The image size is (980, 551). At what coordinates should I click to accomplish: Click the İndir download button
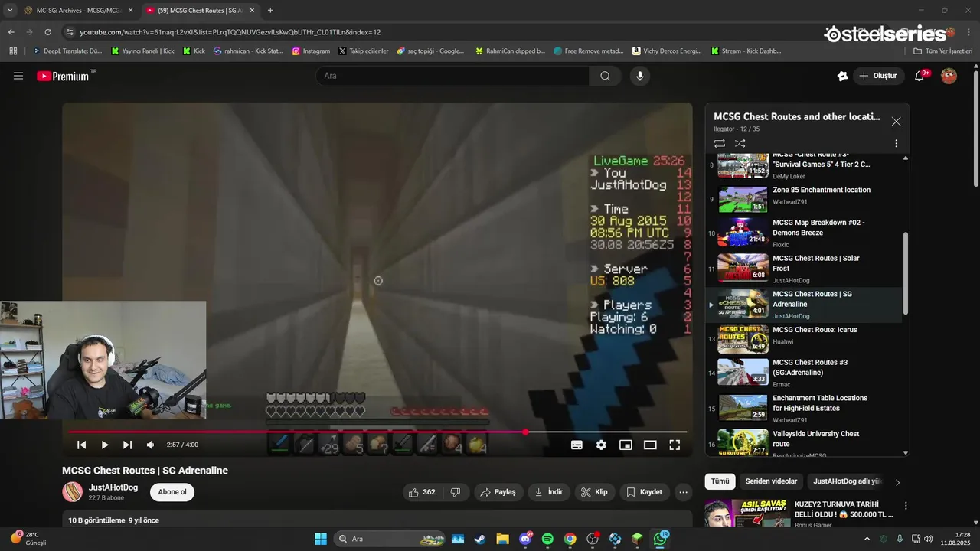[x=549, y=492]
